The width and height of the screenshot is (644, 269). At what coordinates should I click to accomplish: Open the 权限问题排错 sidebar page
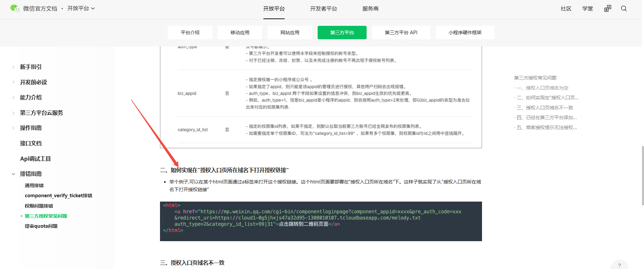[x=39, y=206]
